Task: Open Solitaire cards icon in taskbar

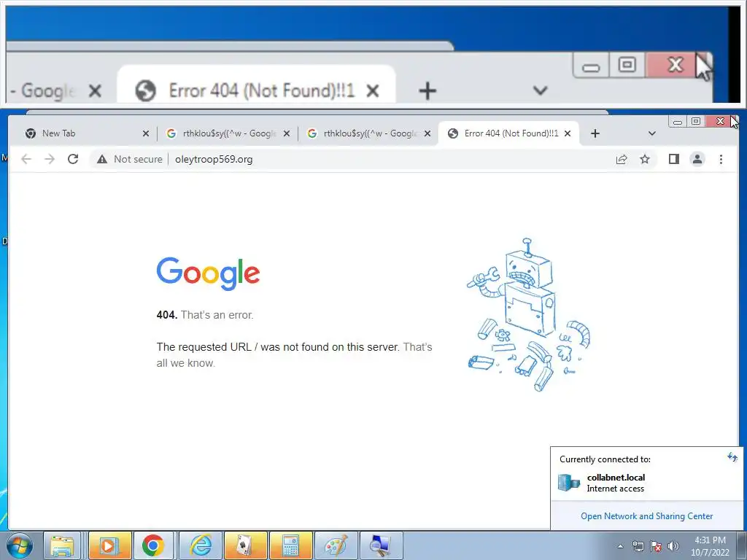Action: 245,545
